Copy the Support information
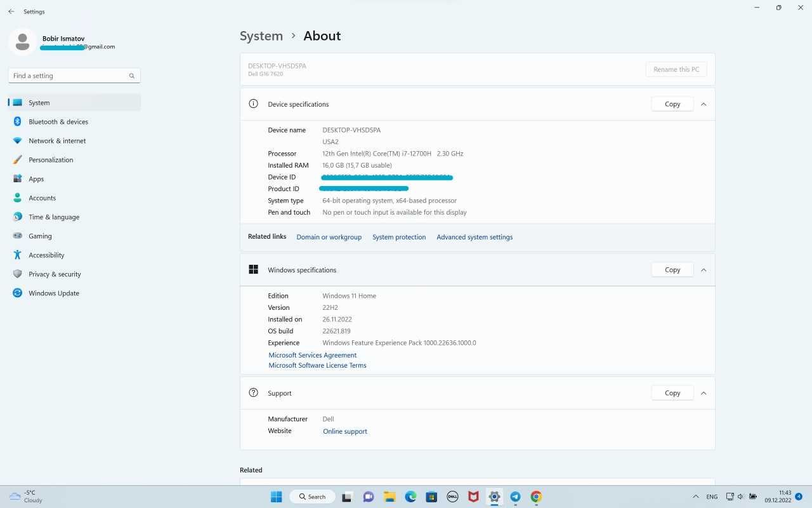812x508 pixels. tap(672, 393)
